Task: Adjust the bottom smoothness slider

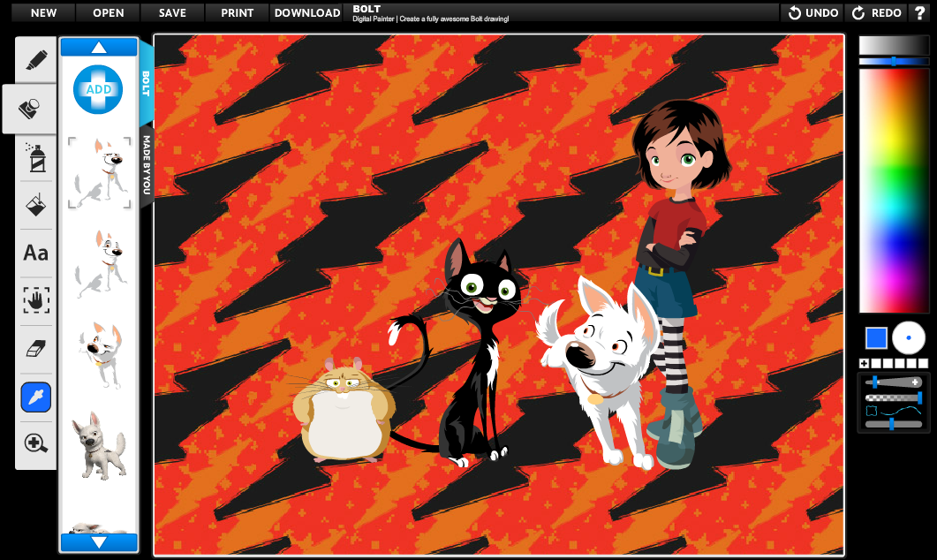Action: point(894,424)
